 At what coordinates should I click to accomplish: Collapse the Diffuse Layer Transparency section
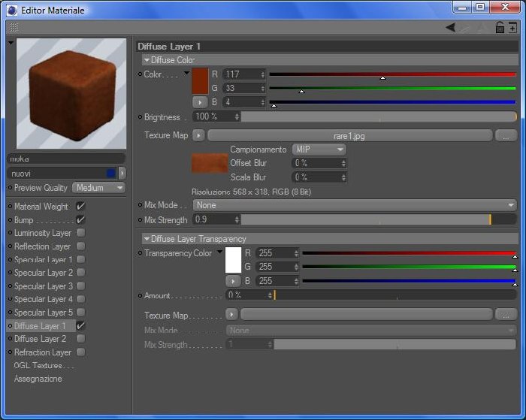tap(147, 239)
